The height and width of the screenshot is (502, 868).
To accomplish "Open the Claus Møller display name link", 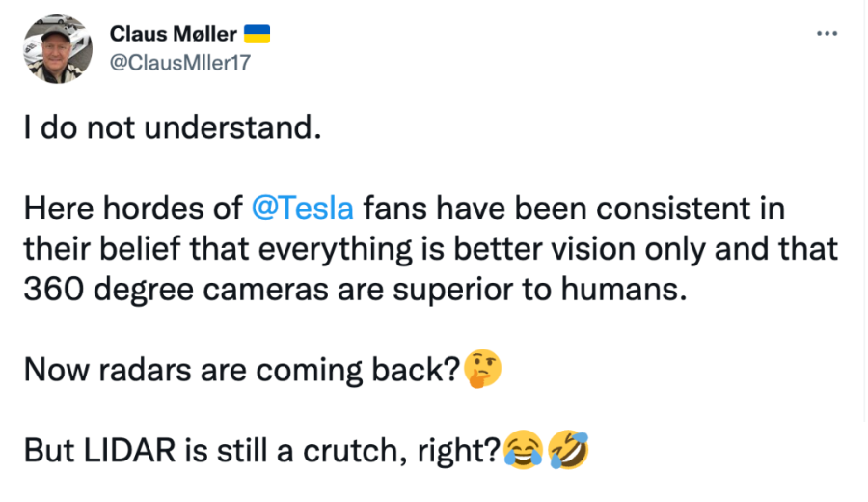I will point(174,34).
